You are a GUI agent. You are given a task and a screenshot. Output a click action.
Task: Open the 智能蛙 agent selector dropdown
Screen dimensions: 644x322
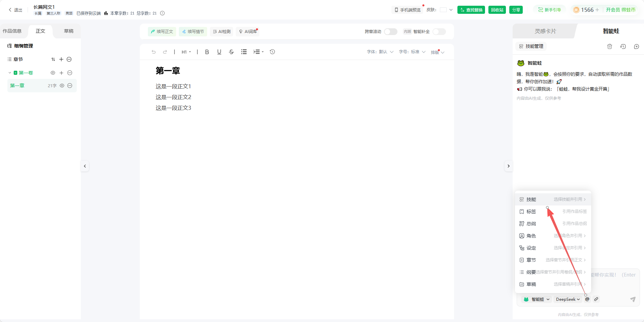tap(537, 299)
